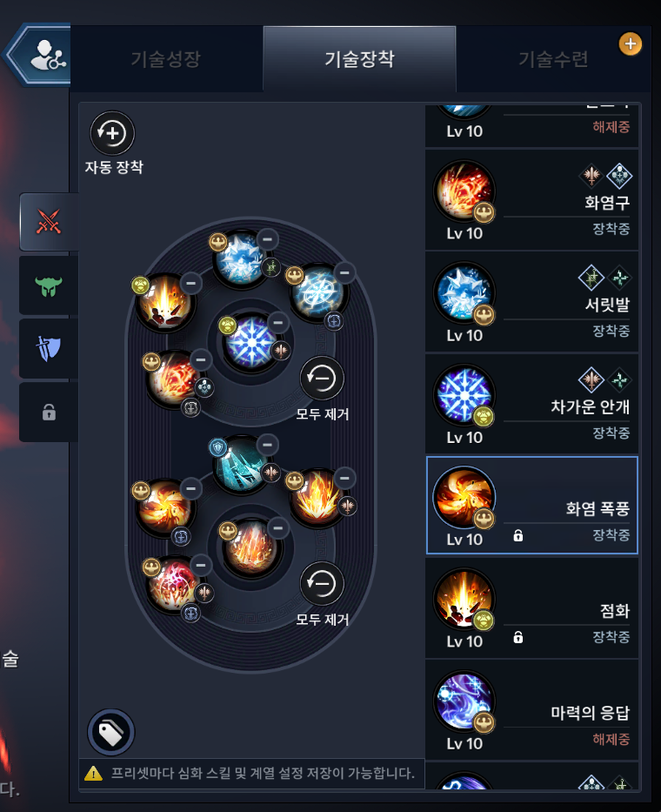Click the orange plus icon
Image resolution: width=661 pixels, height=812 pixels.
[x=630, y=44]
